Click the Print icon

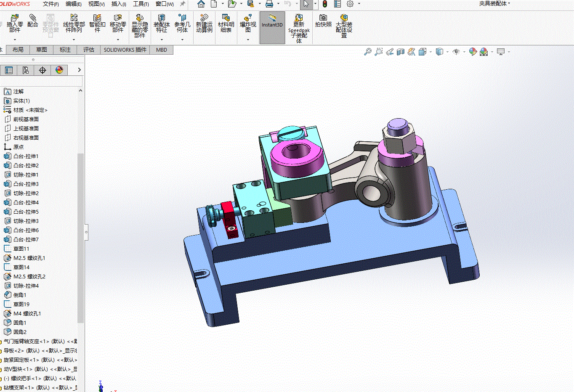tap(269, 4)
